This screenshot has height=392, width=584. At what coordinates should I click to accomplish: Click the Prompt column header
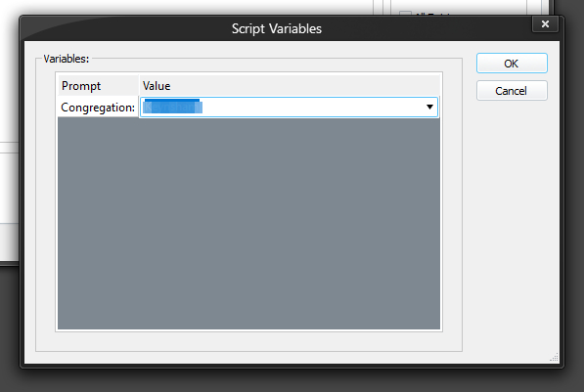99,86
